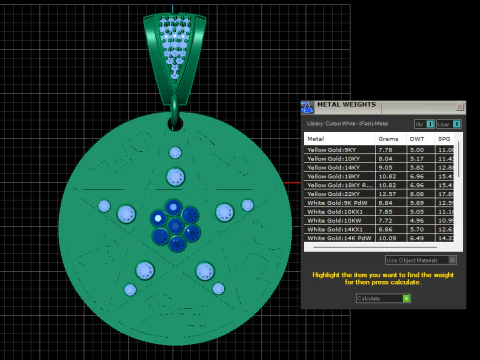Select the White Gold:14K PdW row
The height and width of the screenshot is (360, 480).
pyautogui.click(x=379, y=238)
